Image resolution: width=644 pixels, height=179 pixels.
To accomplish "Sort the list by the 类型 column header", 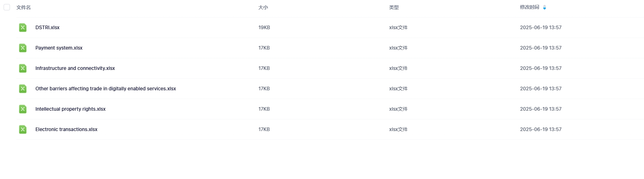I will coord(394,7).
